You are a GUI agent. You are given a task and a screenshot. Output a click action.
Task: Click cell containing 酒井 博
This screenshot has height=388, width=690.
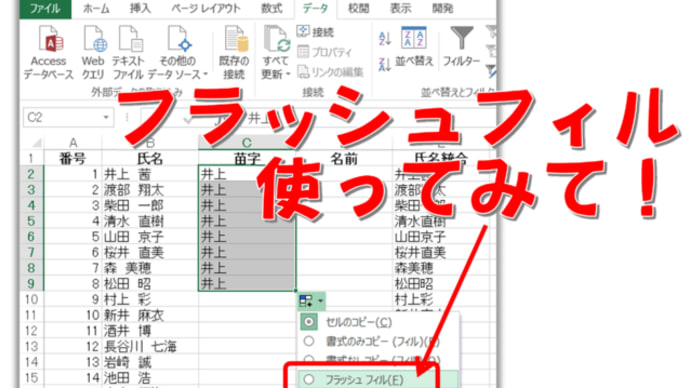pyautogui.click(x=150, y=331)
